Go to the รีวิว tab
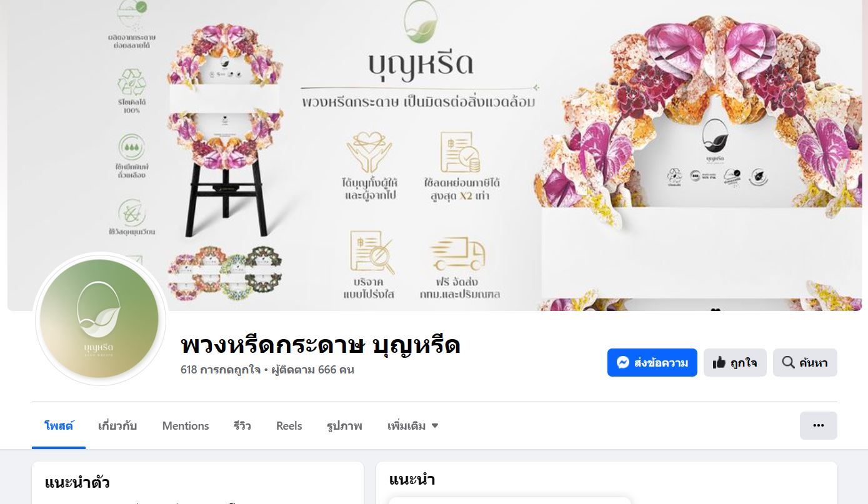868x504 pixels. coord(242,426)
